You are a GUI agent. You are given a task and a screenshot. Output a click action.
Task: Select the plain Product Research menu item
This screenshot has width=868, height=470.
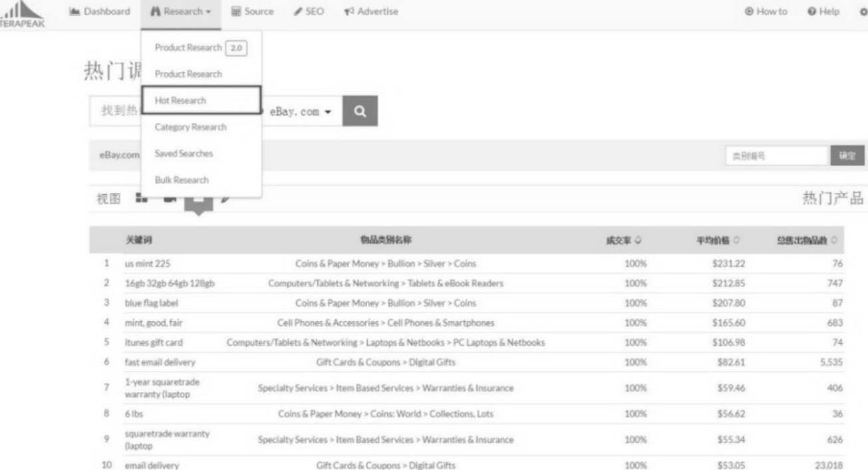(x=188, y=74)
